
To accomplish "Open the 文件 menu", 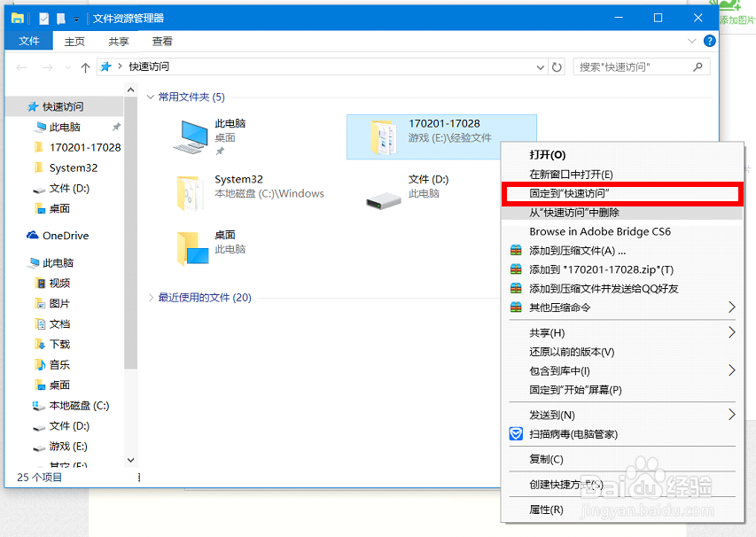I will tap(29, 41).
